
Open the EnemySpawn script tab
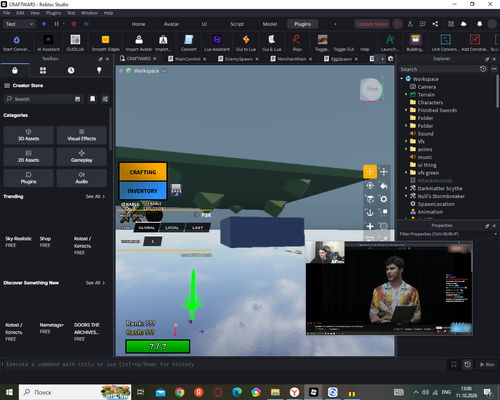coord(238,59)
